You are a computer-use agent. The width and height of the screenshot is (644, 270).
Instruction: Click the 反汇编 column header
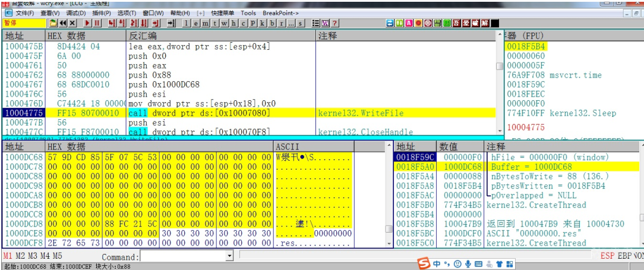click(221, 36)
